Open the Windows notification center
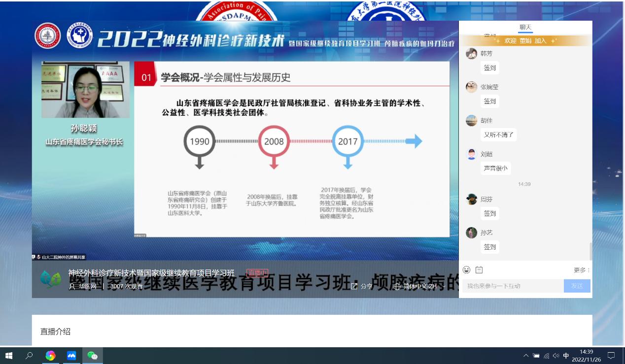The width and height of the screenshot is (625, 364). click(611, 355)
